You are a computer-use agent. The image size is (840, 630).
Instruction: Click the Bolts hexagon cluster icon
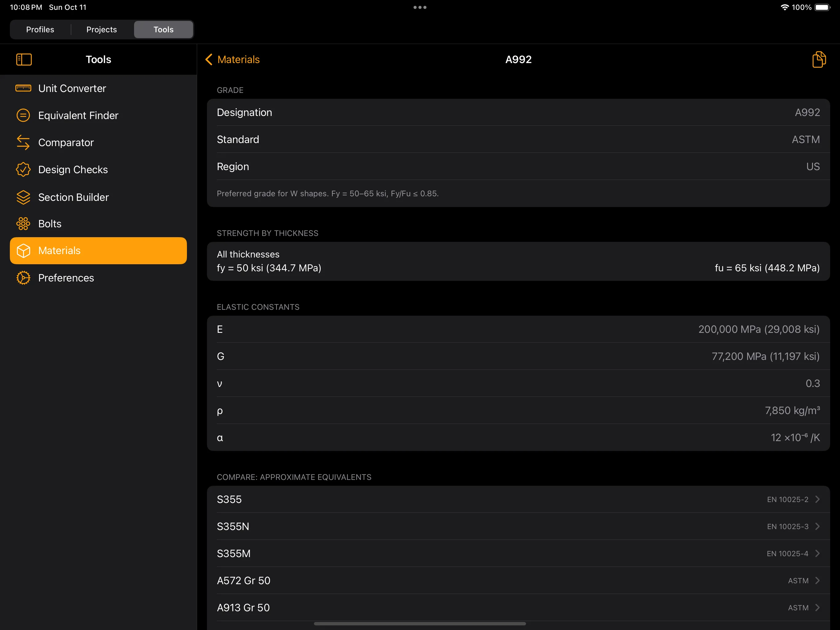tap(23, 224)
